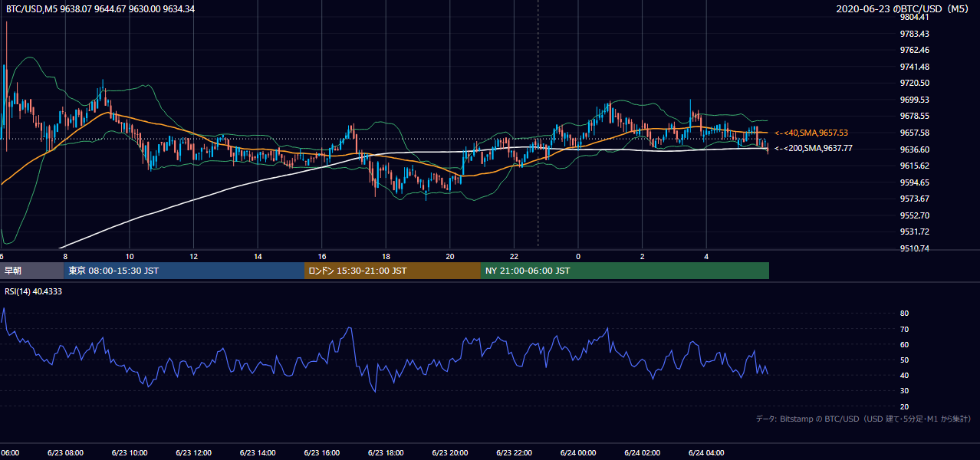Click price axis value 9741.48
Image resolution: width=980 pixels, height=460 pixels.
click(x=915, y=67)
